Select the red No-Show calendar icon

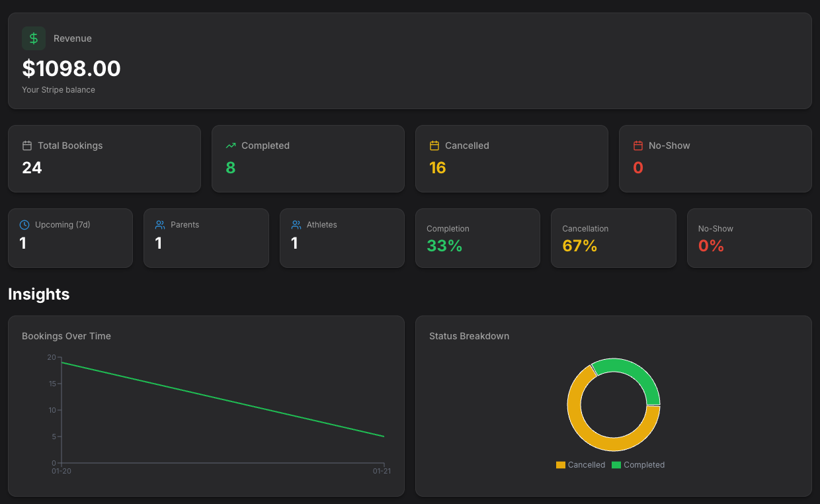pyautogui.click(x=638, y=146)
